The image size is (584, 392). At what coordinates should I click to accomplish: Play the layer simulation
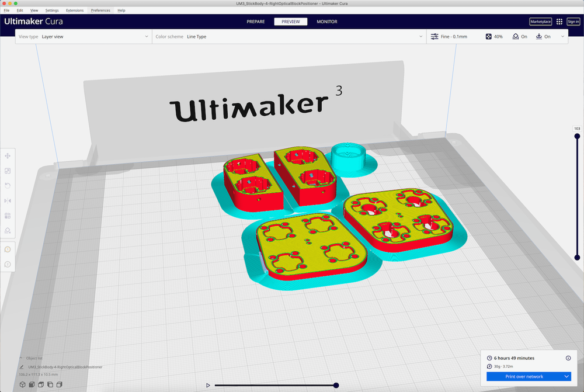[x=208, y=386]
